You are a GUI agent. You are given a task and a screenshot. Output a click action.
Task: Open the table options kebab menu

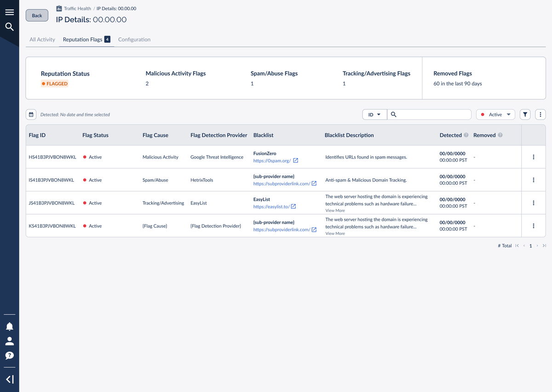click(x=540, y=114)
